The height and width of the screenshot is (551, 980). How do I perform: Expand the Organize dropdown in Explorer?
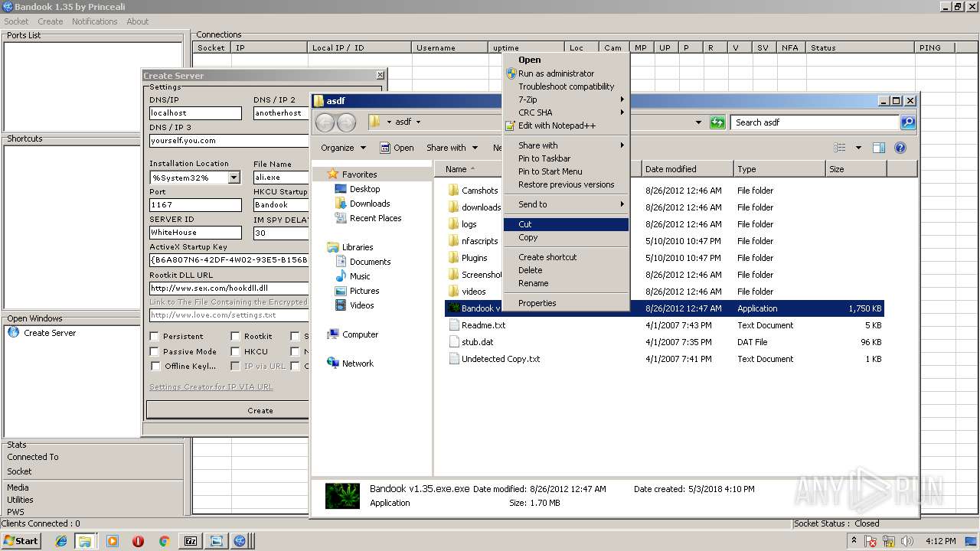click(x=343, y=148)
